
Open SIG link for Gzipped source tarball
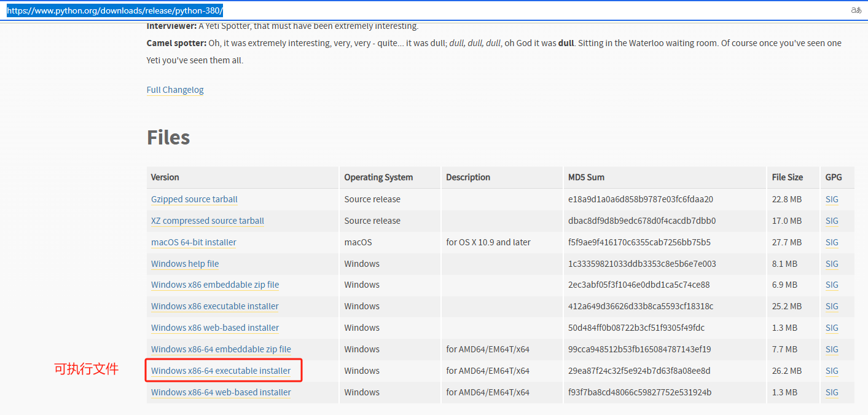832,199
